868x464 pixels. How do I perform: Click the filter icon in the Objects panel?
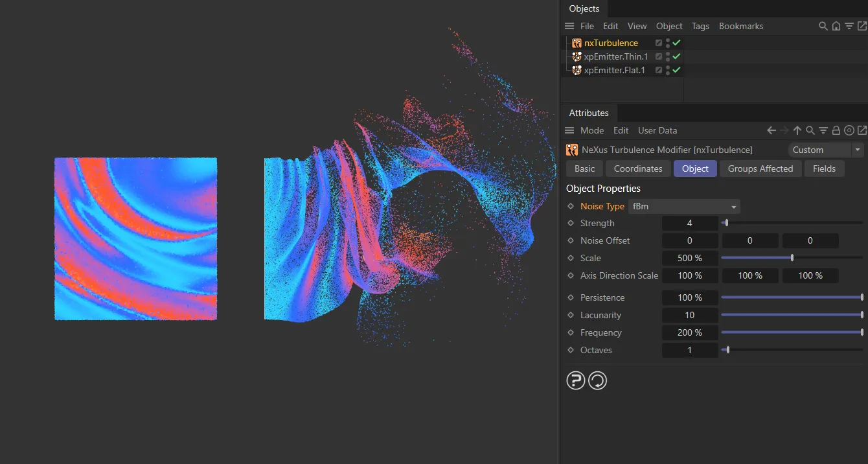point(850,26)
